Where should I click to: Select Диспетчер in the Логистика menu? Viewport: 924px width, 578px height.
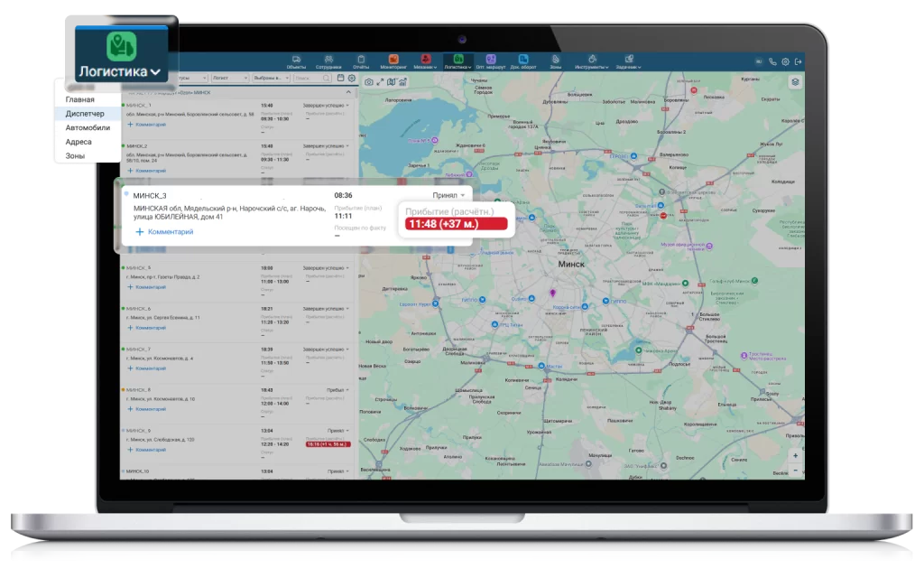[85, 114]
